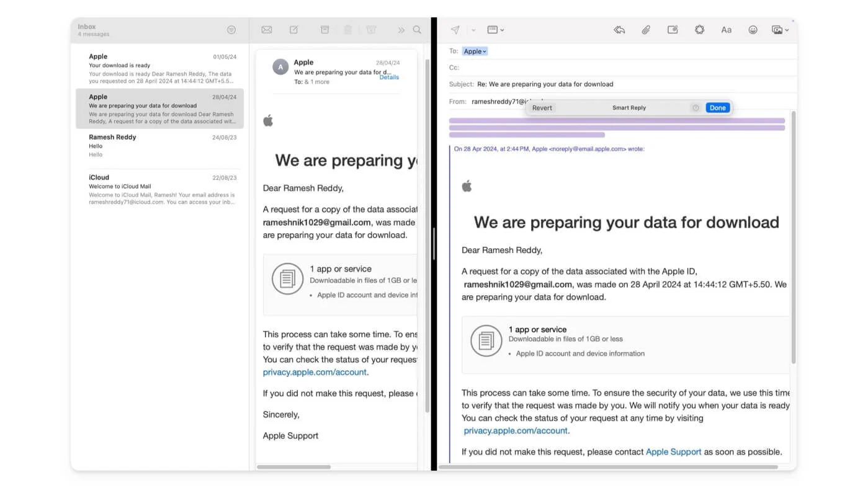Archive the selected message
Screen dimensions: 868x488
[x=324, y=30]
